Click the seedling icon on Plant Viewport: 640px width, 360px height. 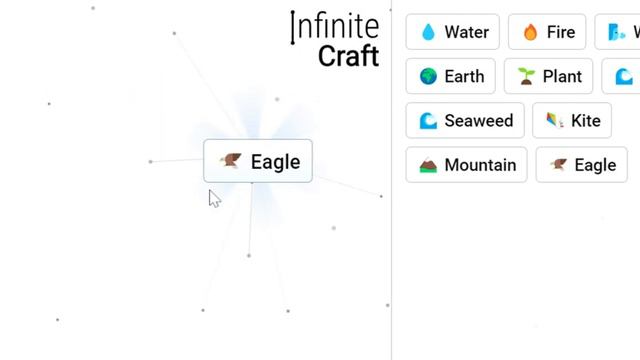pos(526,76)
